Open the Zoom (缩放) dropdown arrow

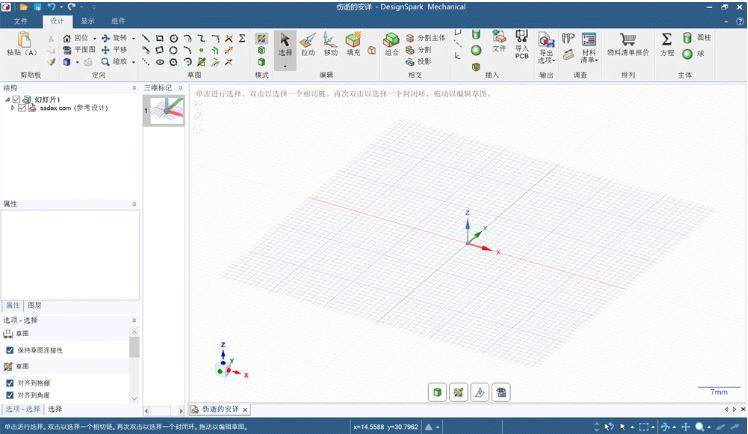pyautogui.click(x=133, y=62)
